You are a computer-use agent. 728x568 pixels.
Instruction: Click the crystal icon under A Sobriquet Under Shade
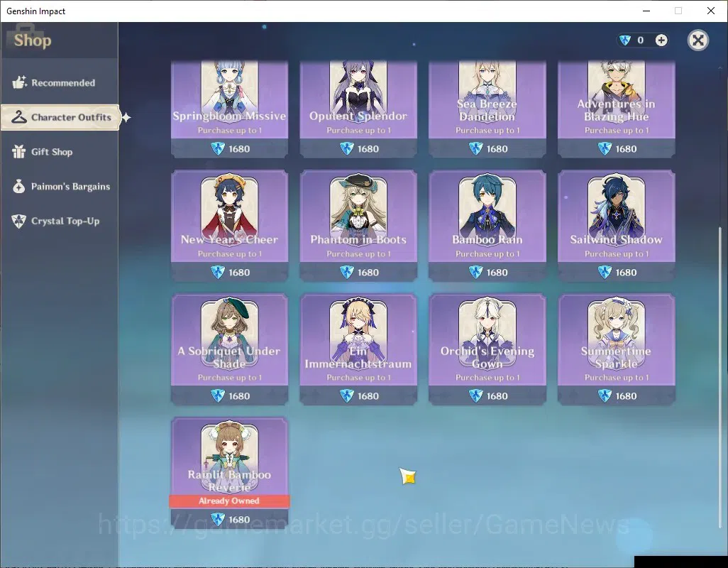218,395
